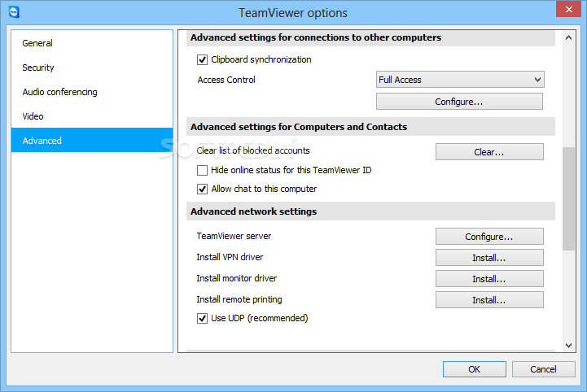Install the VPN driver
Screen dimensions: 587x392
point(488,258)
